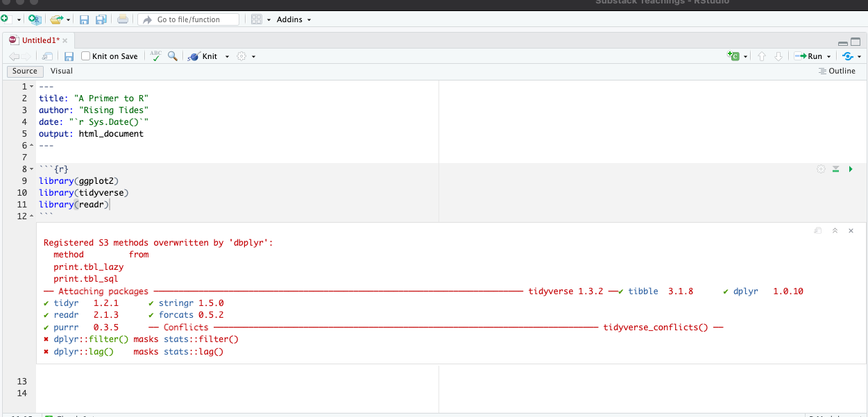Expand the panes layout dropdown arrow
868x417 pixels.
click(x=269, y=20)
